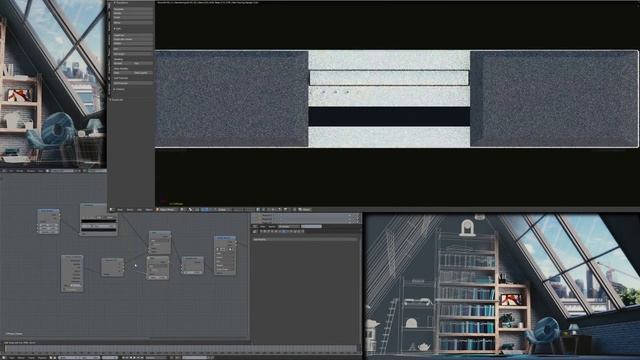
Task: Click the Duplicate button in tool shelf
Action: [133, 35]
